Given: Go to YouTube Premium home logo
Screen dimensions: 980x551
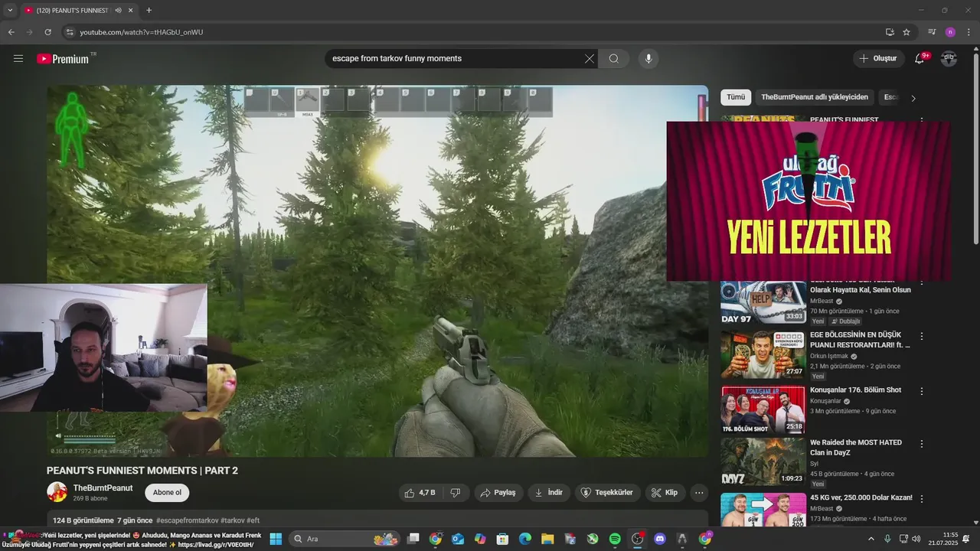Looking at the screenshot, I should [64, 58].
